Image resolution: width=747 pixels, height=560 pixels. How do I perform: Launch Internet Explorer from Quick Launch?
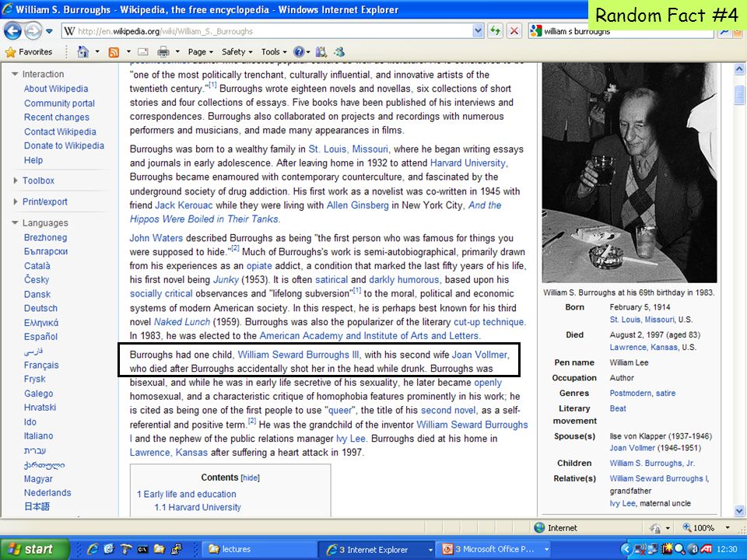click(93, 549)
